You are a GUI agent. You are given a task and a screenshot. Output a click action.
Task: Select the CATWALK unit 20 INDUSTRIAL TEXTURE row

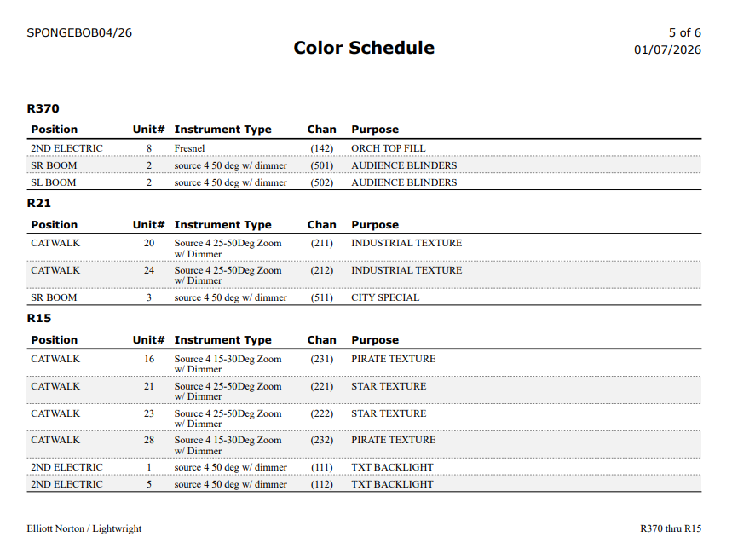364,248
